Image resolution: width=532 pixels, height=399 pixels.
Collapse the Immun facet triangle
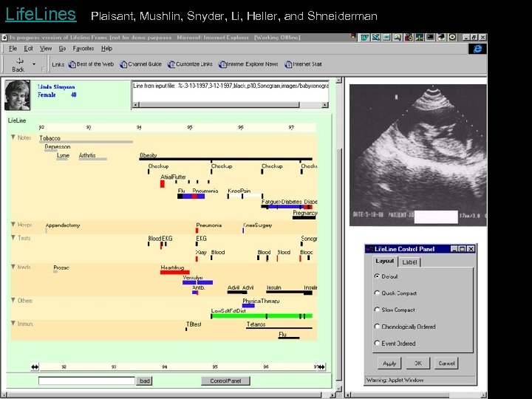(x=13, y=324)
